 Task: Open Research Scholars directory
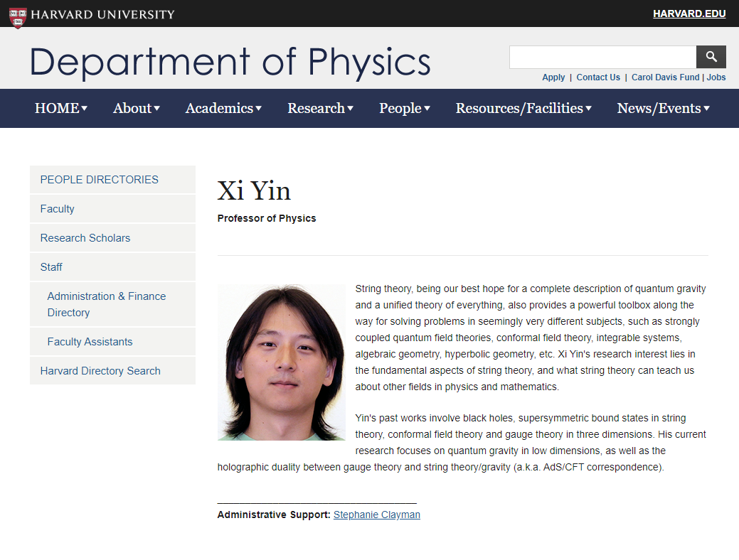tap(85, 238)
